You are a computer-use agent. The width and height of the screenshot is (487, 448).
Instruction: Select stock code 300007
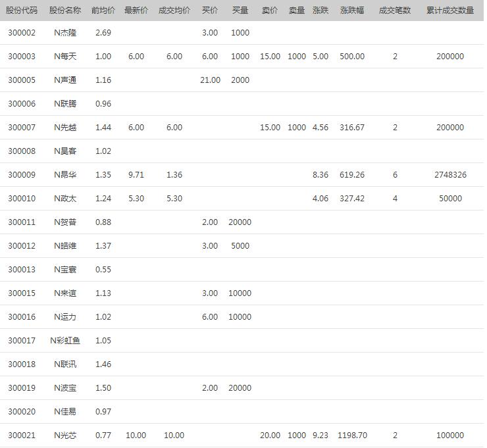click(x=22, y=127)
